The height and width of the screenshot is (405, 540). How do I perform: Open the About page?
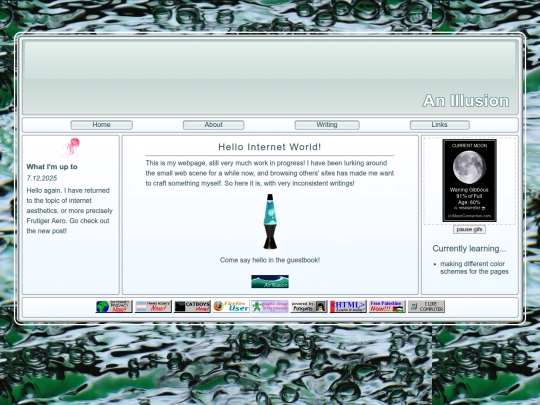click(214, 125)
